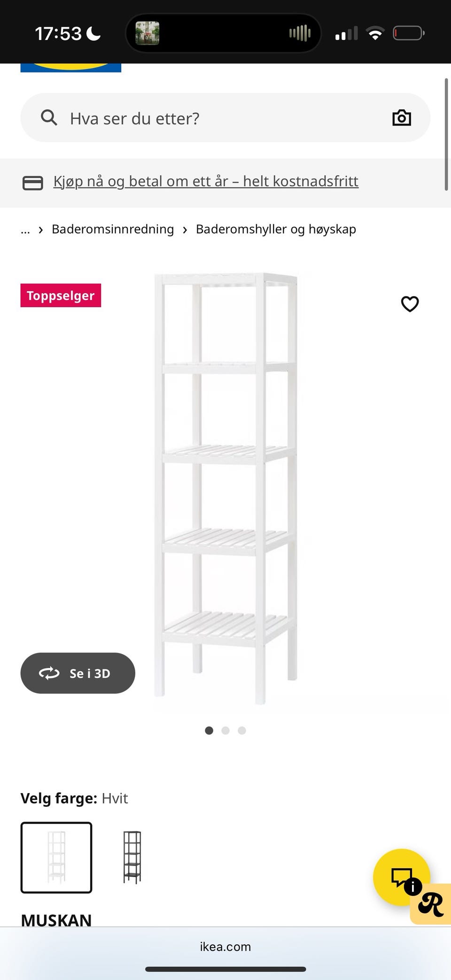Open the Kjøp nå og betal link
This screenshot has width=451, height=980.
[206, 181]
